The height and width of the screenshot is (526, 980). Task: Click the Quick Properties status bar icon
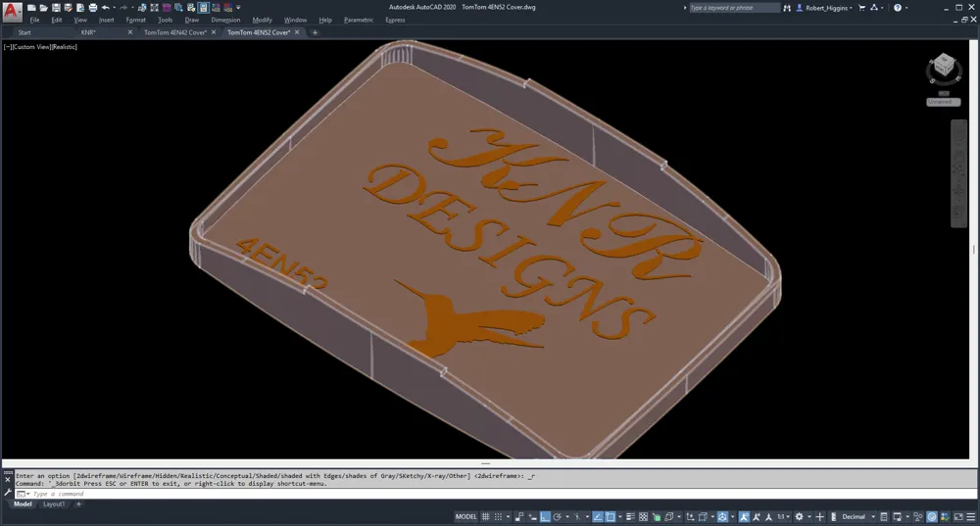[884, 516]
